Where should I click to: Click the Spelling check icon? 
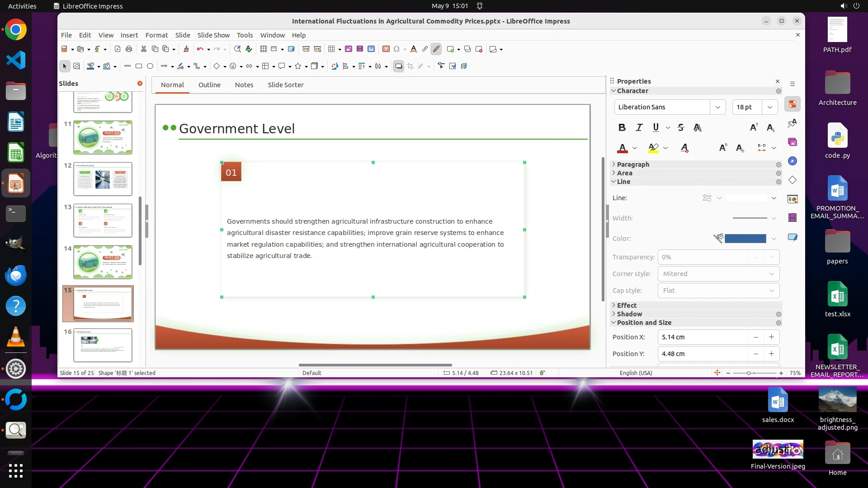(x=249, y=49)
